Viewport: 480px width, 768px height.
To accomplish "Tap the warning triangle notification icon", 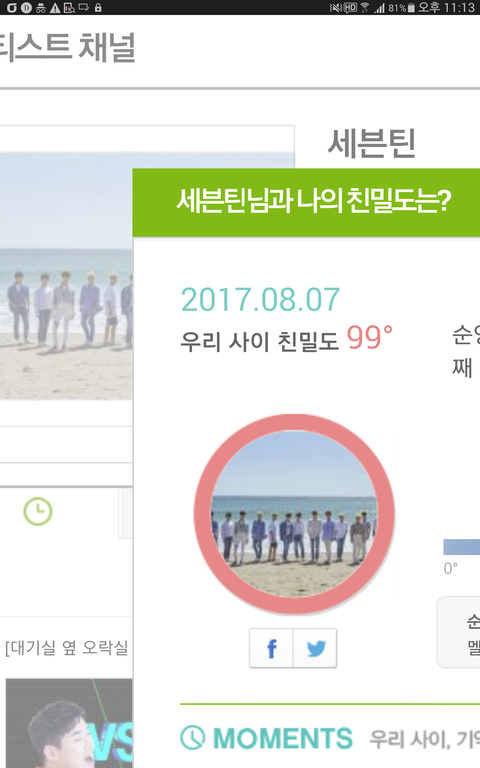I will point(55,7).
